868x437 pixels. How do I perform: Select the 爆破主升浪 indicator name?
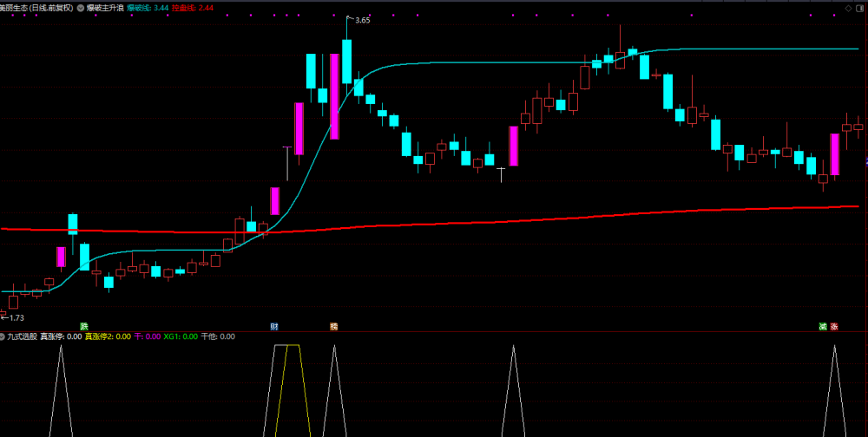click(105, 9)
